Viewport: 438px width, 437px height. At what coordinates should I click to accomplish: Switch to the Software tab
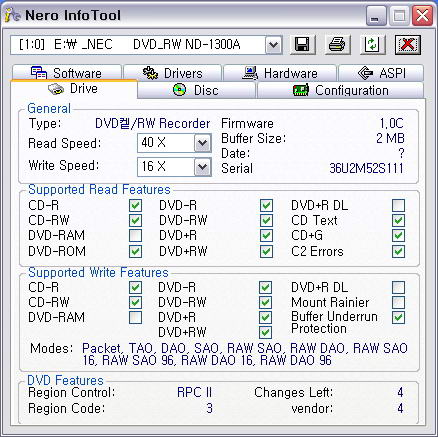[67, 73]
